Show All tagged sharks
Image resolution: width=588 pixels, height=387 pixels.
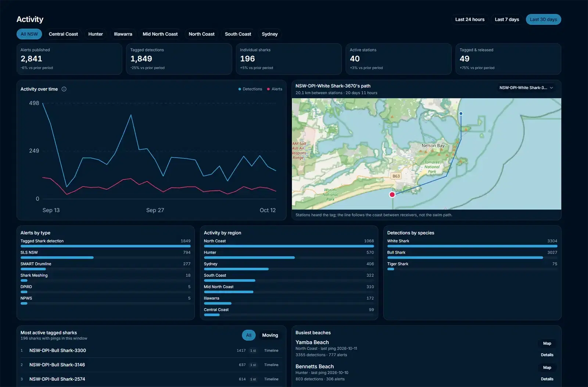pos(249,335)
